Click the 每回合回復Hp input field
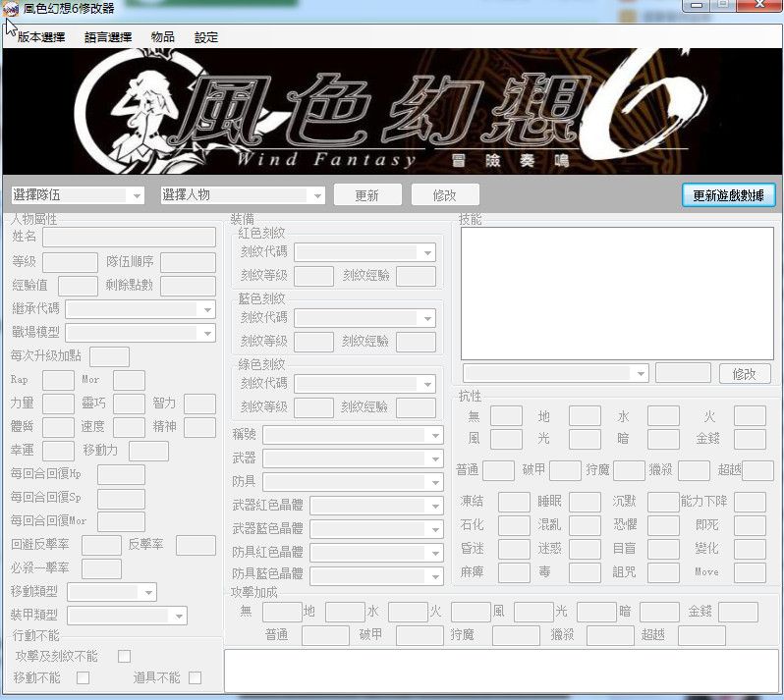This screenshot has height=700, width=784. click(x=121, y=474)
